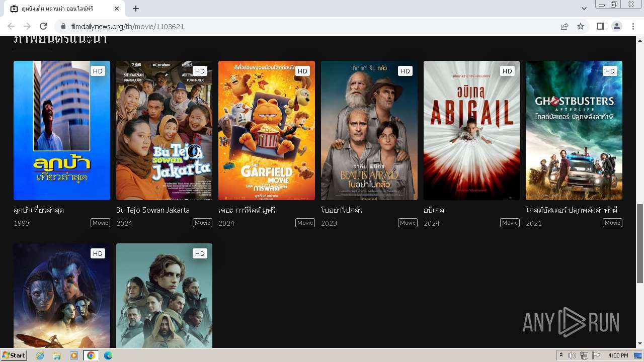This screenshot has width=644, height=362.
Task: Click Movie tag under โบอย่าไปกลัว
Action: 408,223
